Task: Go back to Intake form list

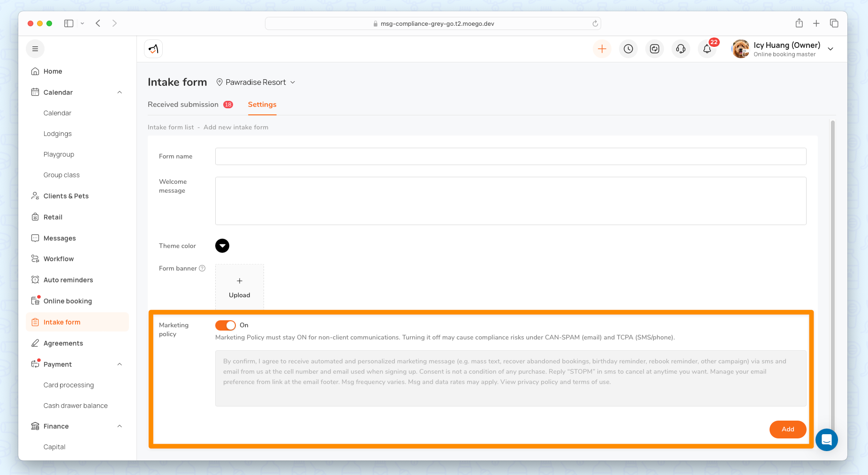Action: coord(171,127)
